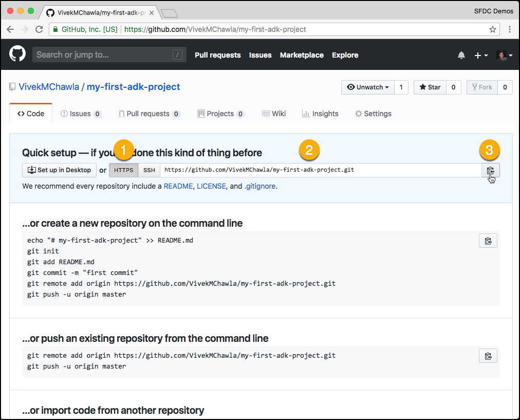
Task: Click Set up in Desktop button
Action: click(60, 170)
